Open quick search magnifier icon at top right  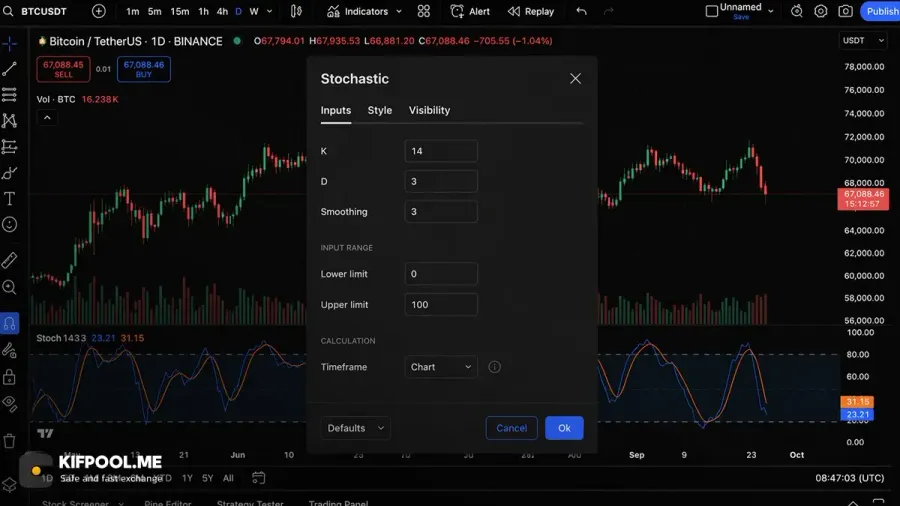pos(797,11)
